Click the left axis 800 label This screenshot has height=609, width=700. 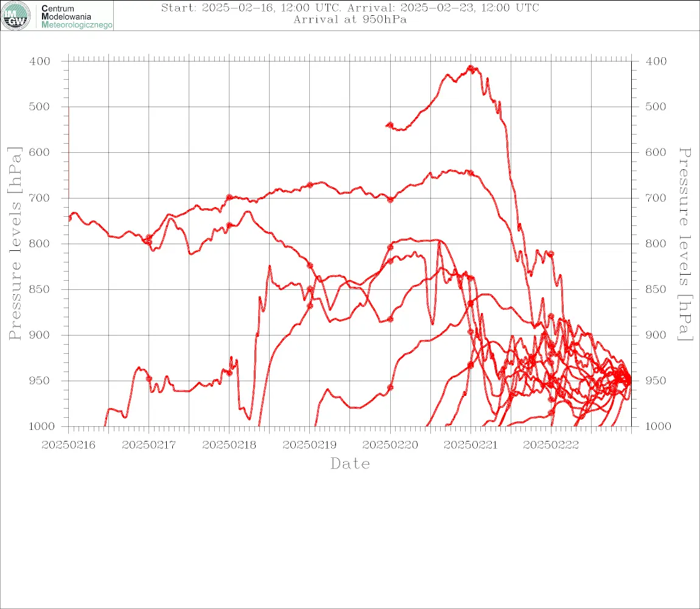pyautogui.click(x=40, y=244)
